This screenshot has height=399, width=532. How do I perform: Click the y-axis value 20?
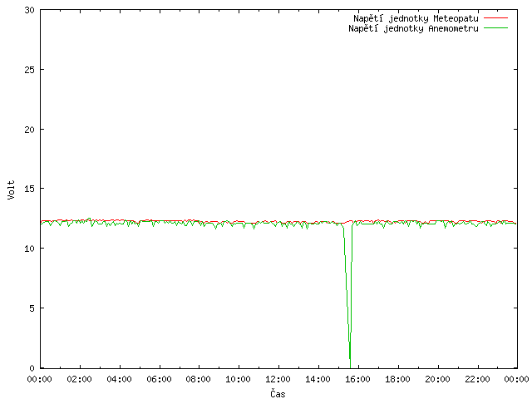[30, 130]
